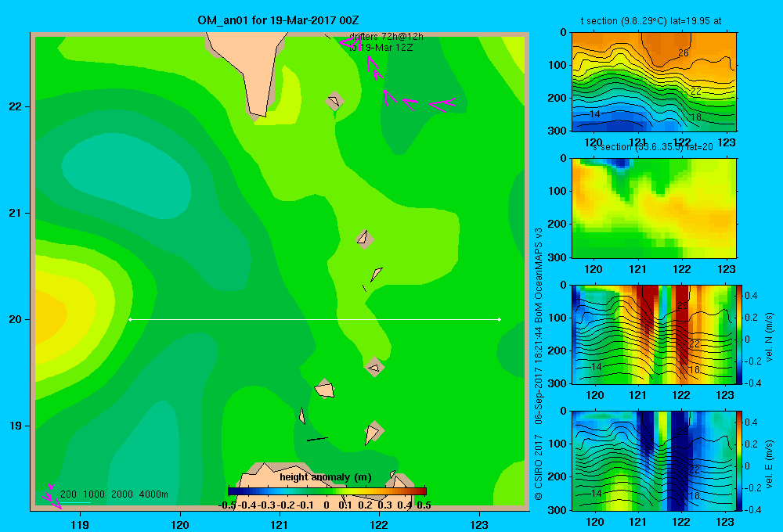The height and width of the screenshot is (532, 783).
Task: Click the white section line at latitude 20
Action: 315,319
